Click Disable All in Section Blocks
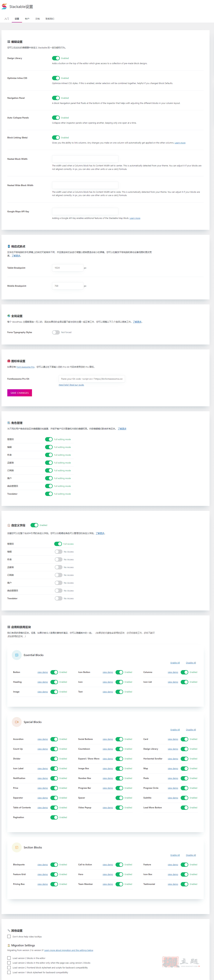This screenshot has height=980, width=214. (191, 855)
